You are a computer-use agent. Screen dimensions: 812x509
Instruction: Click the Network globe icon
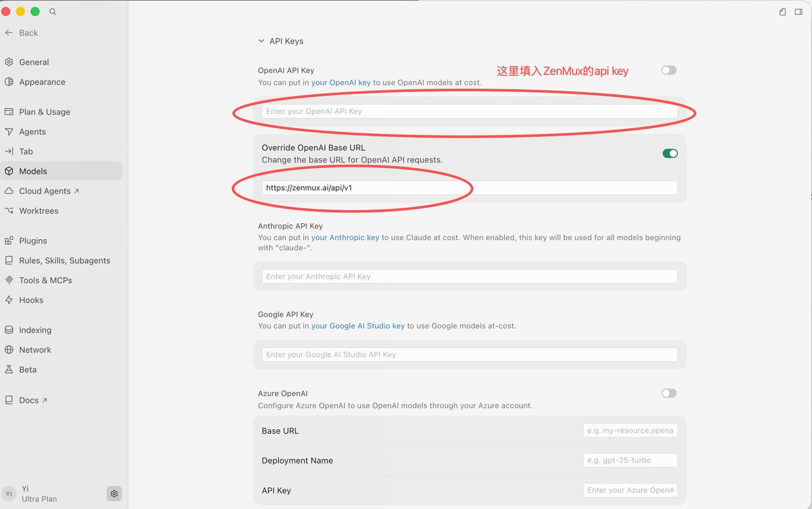tap(9, 350)
